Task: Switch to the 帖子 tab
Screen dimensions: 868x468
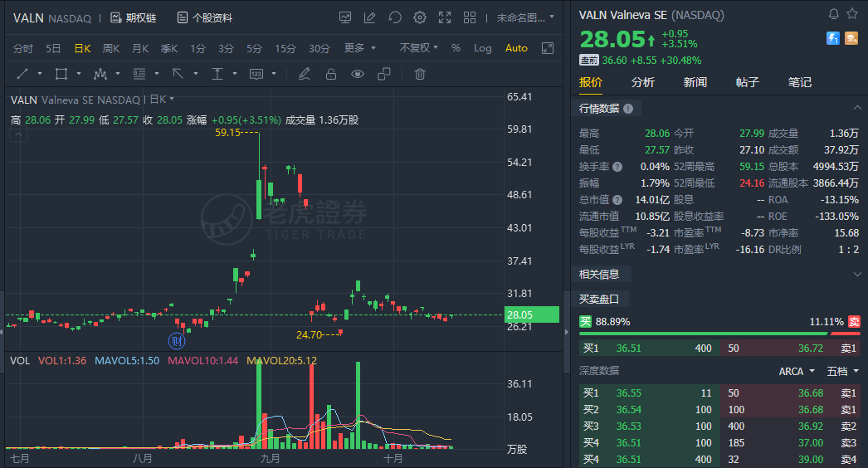Action: click(748, 82)
